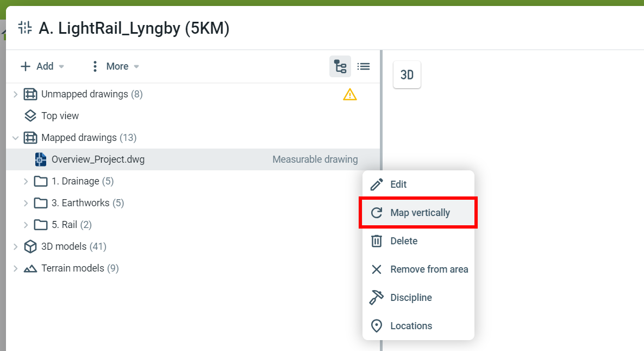Expand the 3. Earthworks folder
The height and width of the screenshot is (351, 644).
[26, 203]
